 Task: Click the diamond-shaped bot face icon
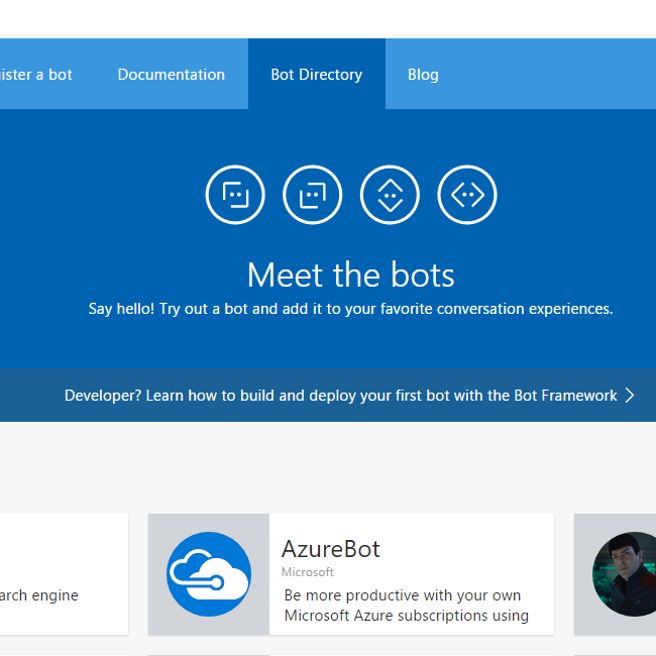(x=390, y=195)
